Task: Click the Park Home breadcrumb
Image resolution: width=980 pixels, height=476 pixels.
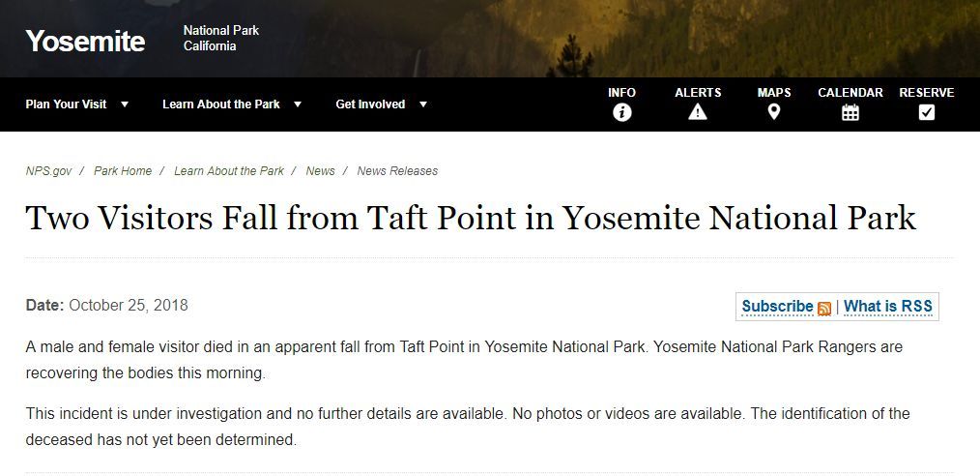Action: 123,171
